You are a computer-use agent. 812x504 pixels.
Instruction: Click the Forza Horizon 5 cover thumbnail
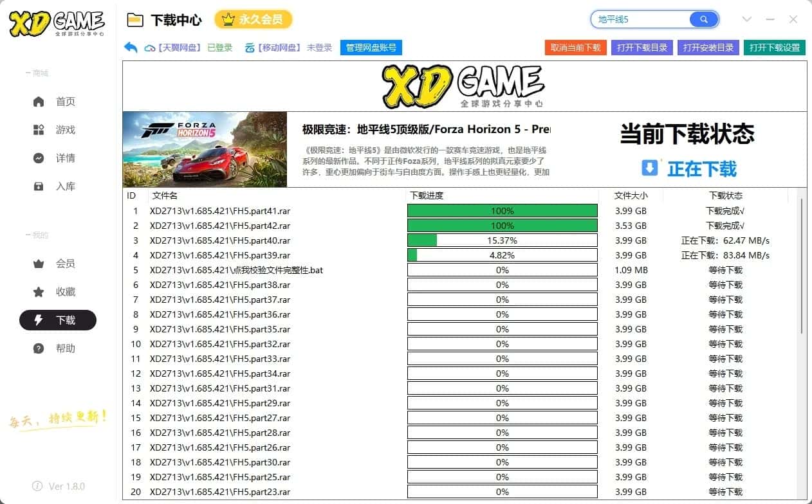point(205,149)
